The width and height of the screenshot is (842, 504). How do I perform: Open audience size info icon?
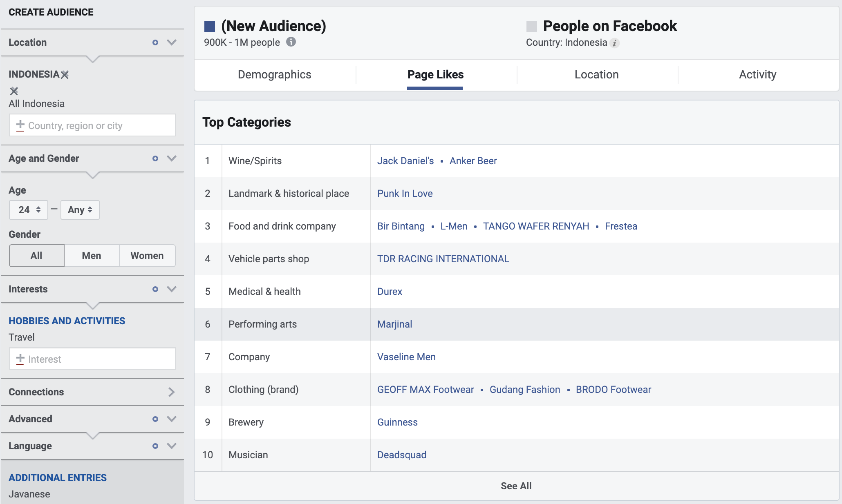291,42
